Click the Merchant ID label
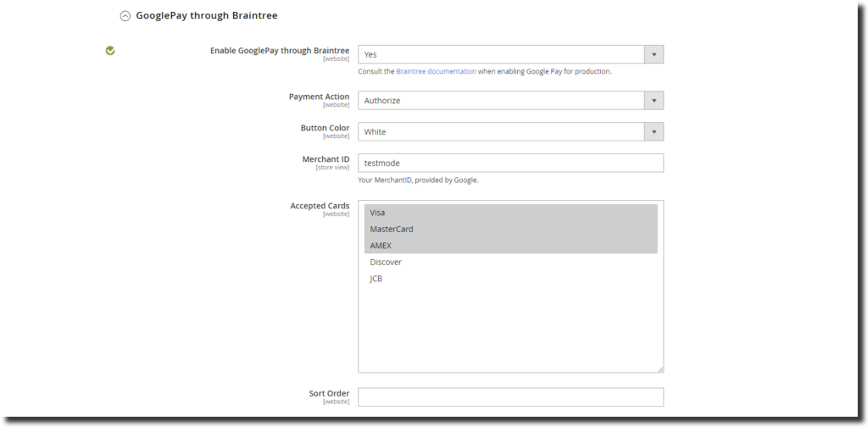Image resolution: width=868 pixels, height=427 pixels. (325, 159)
